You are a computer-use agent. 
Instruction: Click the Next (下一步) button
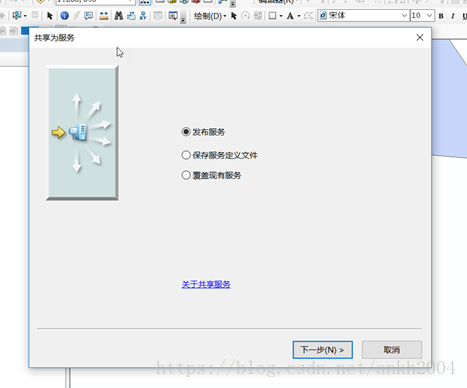click(x=322, y=350)
